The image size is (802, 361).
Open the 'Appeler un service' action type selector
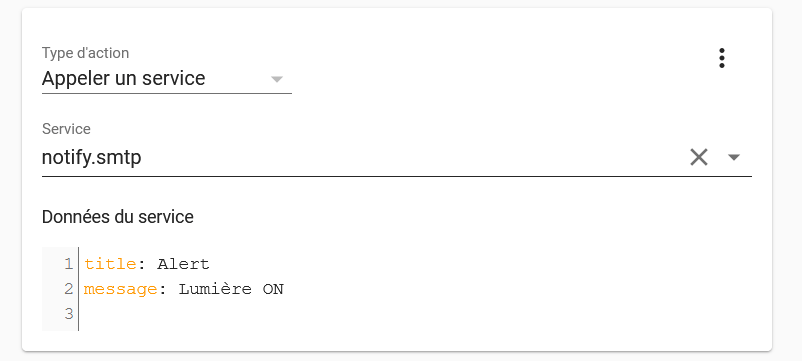[167, 79]
